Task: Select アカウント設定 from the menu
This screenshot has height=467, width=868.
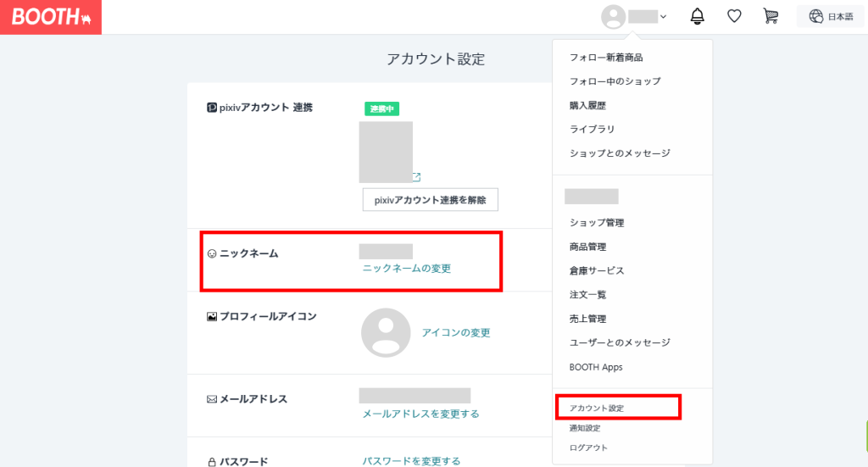Action: tap(597, 409)
